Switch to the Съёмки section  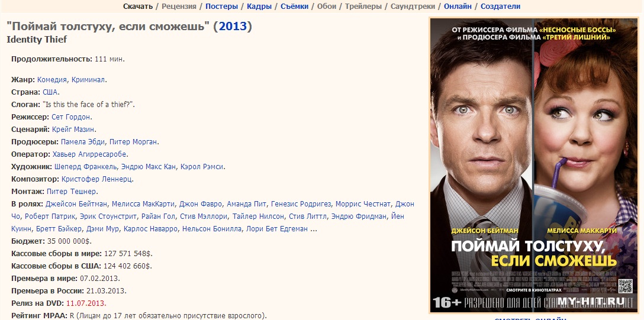click(x=294, y=6)
